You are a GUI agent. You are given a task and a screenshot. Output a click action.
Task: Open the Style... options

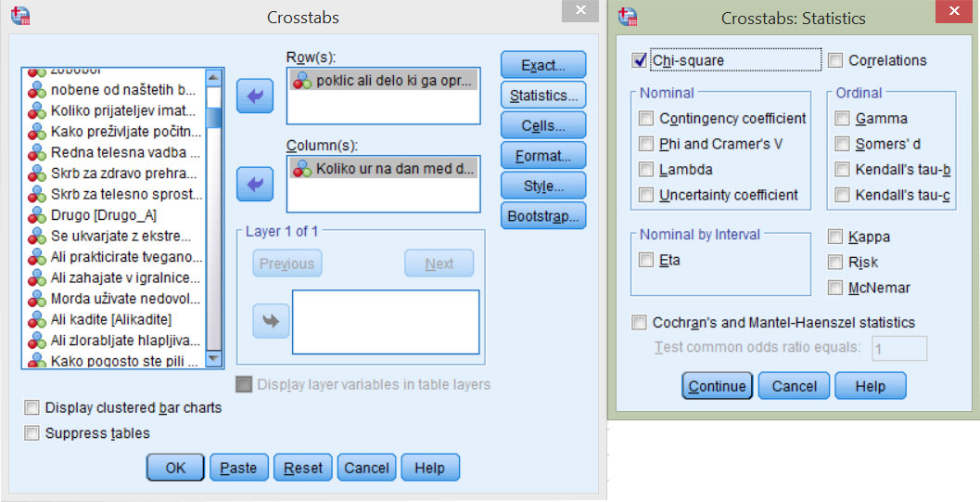543,186
